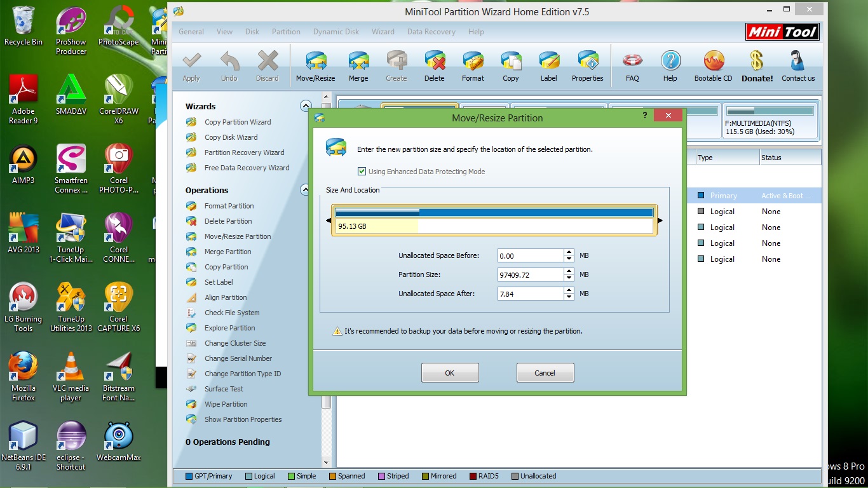Increase Partition Size with up arrow
The image size is (868, 488).
569,271
